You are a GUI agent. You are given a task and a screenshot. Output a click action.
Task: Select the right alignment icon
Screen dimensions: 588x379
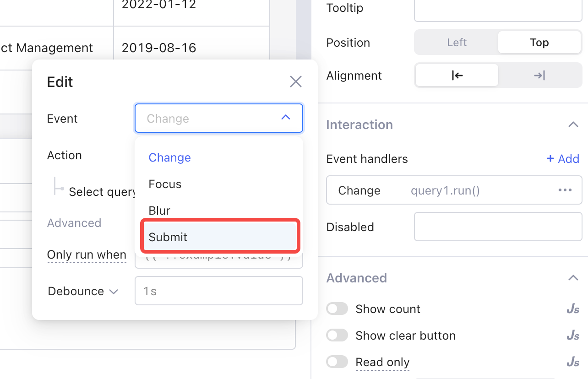coord(540,75)
